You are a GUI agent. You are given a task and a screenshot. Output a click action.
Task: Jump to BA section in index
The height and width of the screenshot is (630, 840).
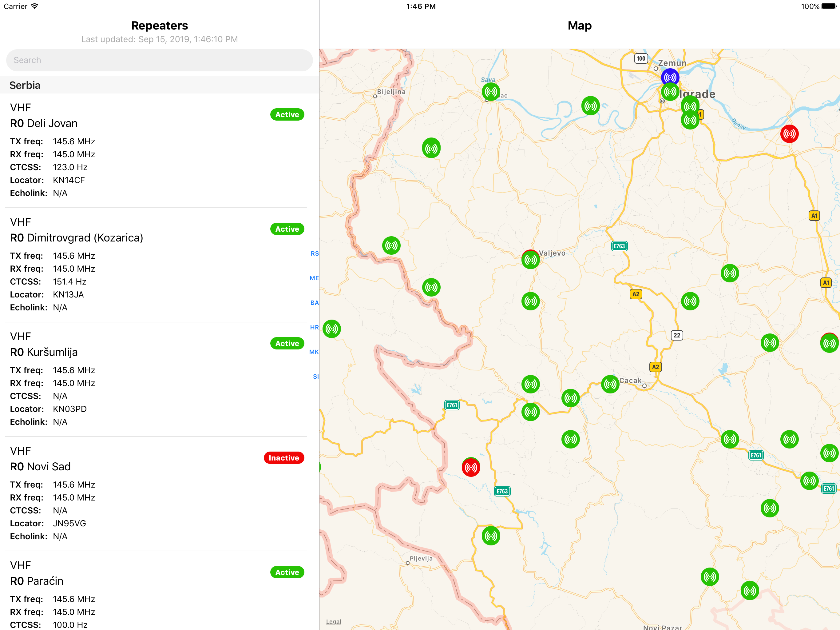(x=315, y=303)
